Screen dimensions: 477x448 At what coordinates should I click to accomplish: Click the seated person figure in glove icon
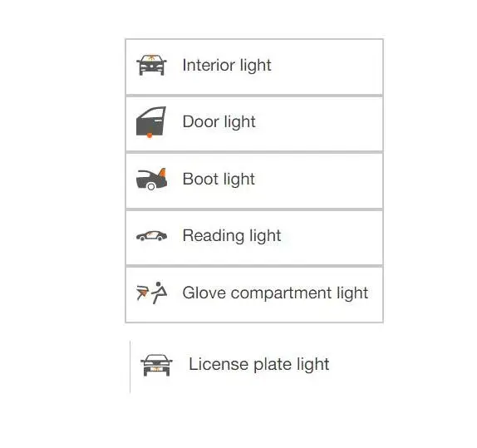click(x=160, y=293)
